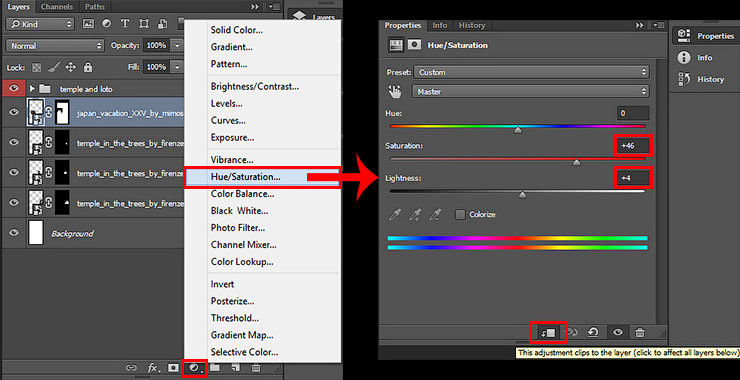Toggle adjustment layer visibility eye in Properties
740x380 pixels.
tap(617, 332)
